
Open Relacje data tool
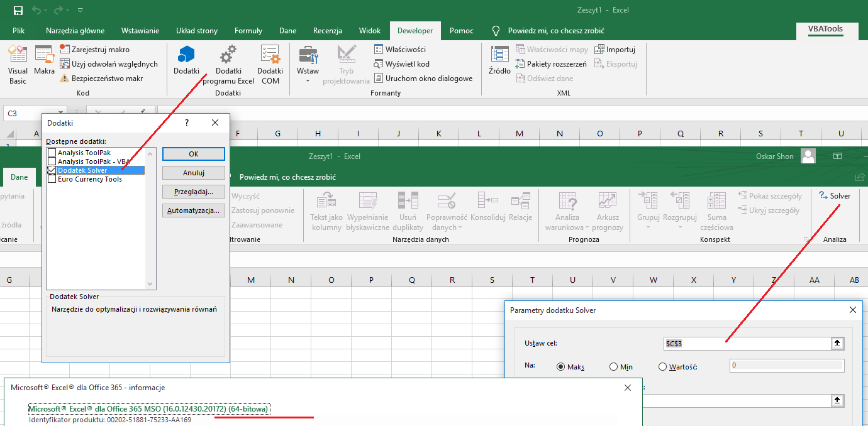click(x=521, y=207)
